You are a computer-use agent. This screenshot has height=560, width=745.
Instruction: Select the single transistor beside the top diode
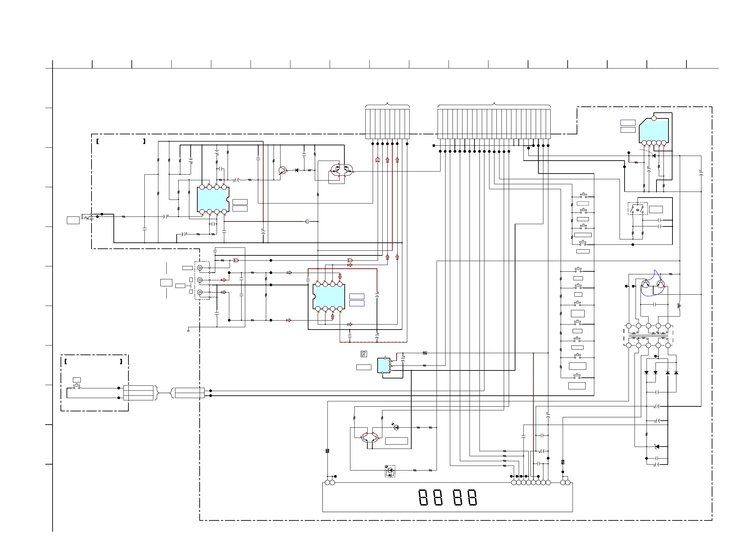pos(283,170)
